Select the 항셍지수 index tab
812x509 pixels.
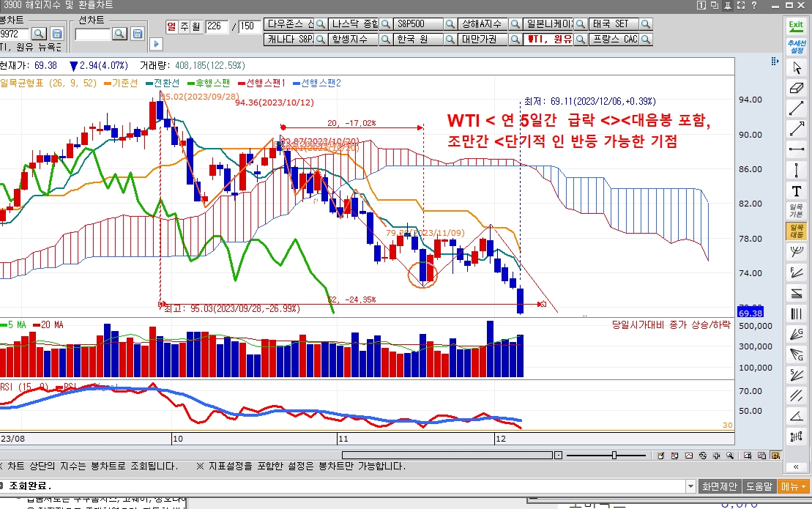354,39
